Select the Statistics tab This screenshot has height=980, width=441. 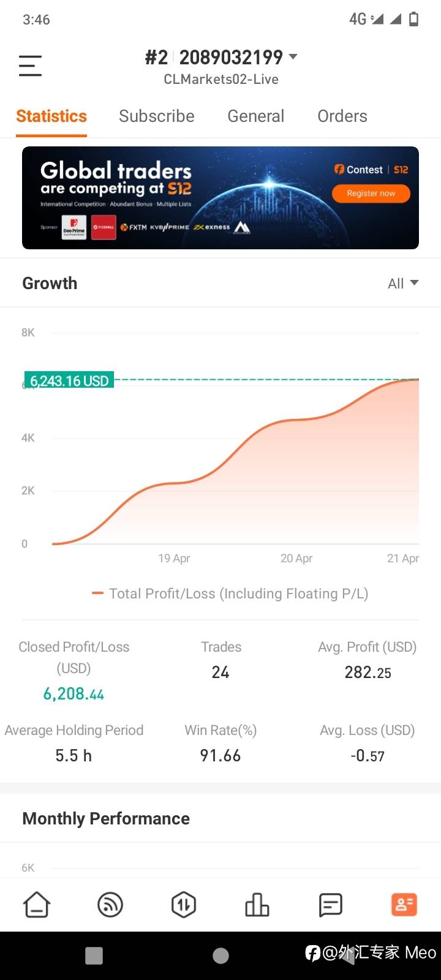(x=51, y=116)
